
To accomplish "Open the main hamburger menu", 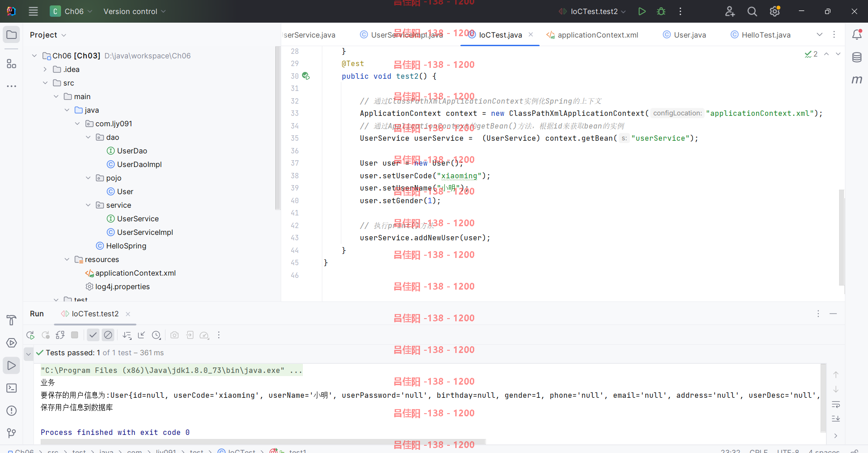I will click(33, 11).
